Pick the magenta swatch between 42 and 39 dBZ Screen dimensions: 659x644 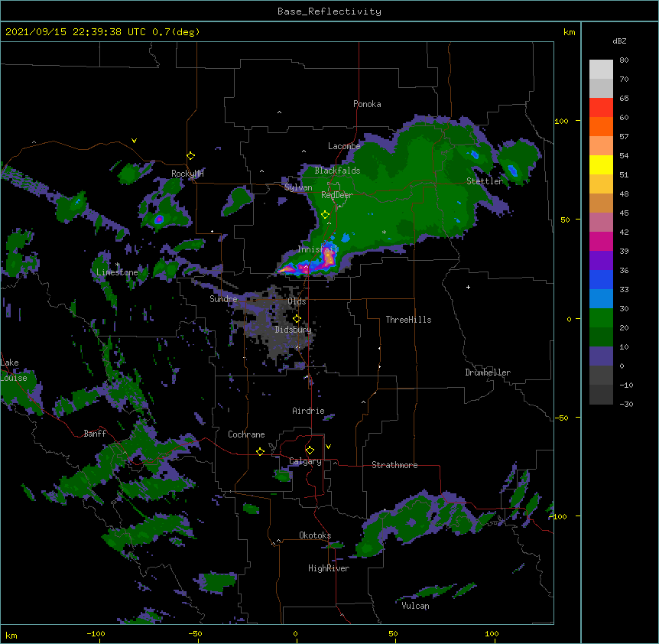pyautogui.click(x=601, y=241)
